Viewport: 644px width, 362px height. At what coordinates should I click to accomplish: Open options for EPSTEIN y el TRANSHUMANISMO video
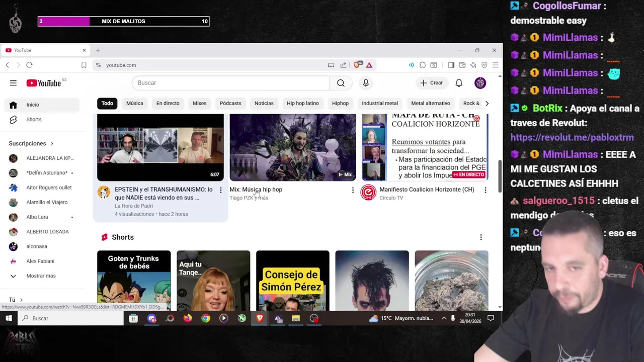click(220, 190)
